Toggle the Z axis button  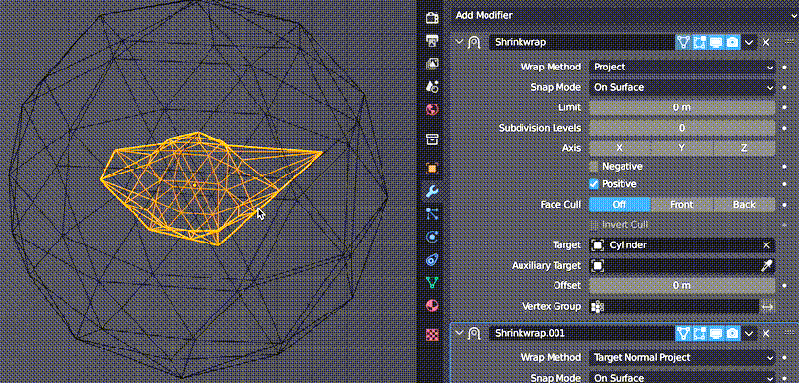pyautogui.click(x=744, y=148)
